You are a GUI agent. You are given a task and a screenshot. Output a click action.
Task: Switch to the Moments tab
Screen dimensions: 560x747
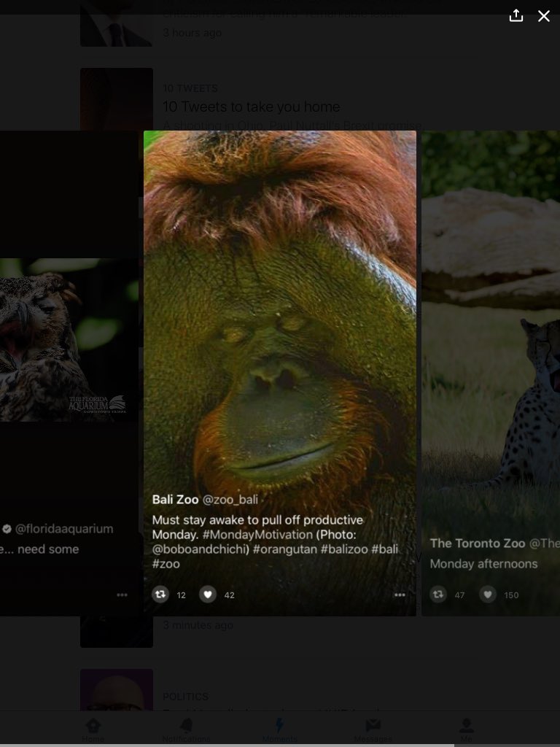279,729
